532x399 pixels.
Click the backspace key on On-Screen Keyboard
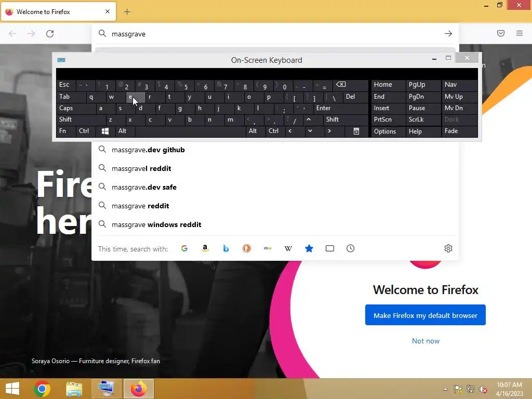tap(350, 85)
